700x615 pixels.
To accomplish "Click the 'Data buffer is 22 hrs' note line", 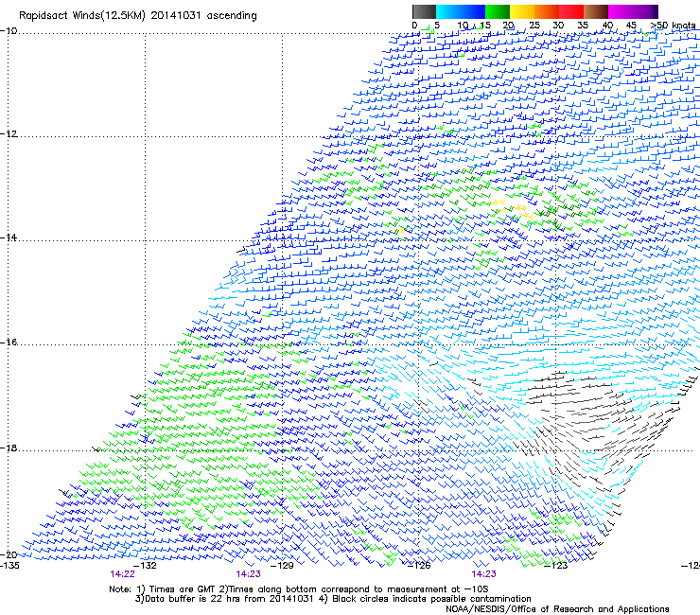I will tap(333, 599).
